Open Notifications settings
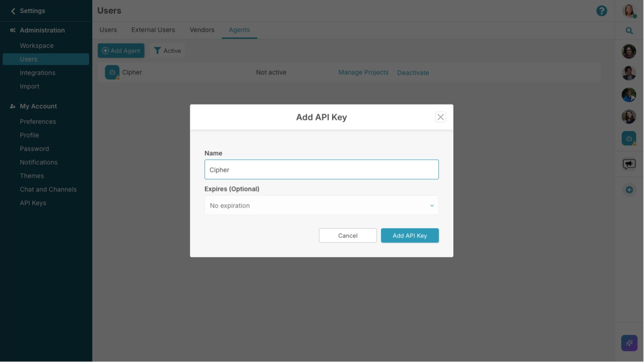The image size is (644, 362). (38, 162)
